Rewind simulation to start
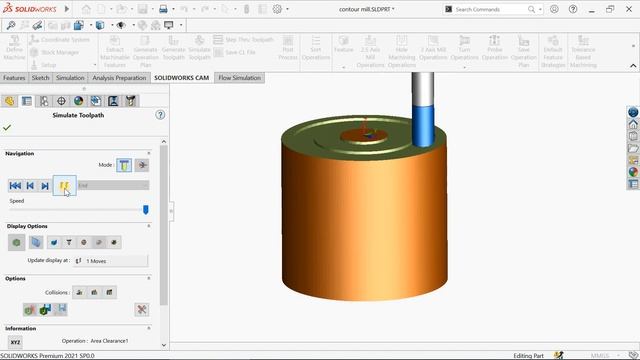 (x=15, y=186)
